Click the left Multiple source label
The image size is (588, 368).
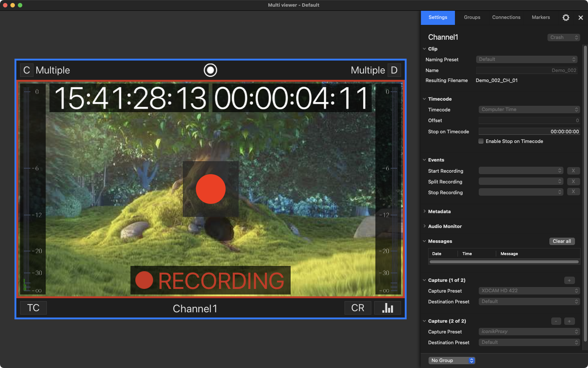pyautogui.click(x=53, y=70)
